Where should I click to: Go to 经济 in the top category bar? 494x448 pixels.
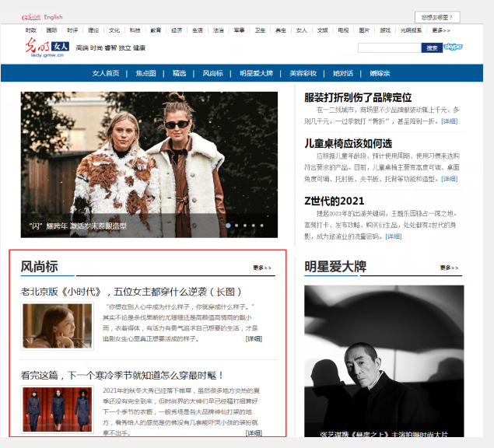(177, 30)
